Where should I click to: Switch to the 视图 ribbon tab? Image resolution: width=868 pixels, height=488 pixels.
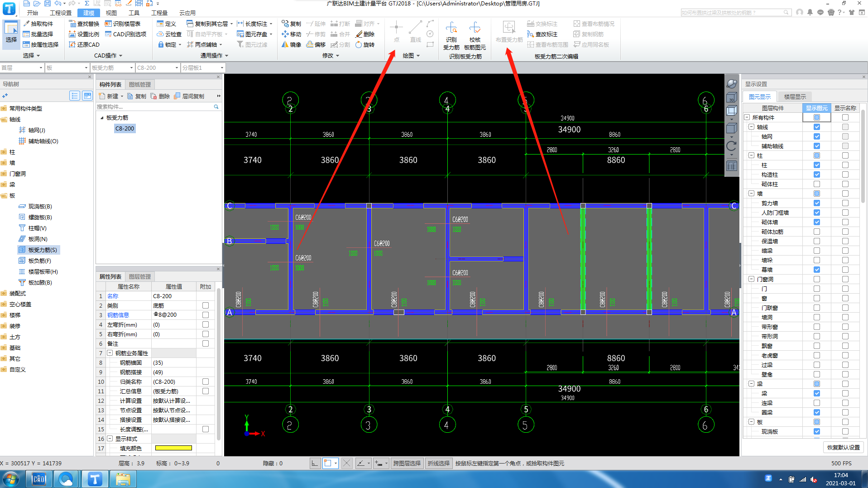111,13
